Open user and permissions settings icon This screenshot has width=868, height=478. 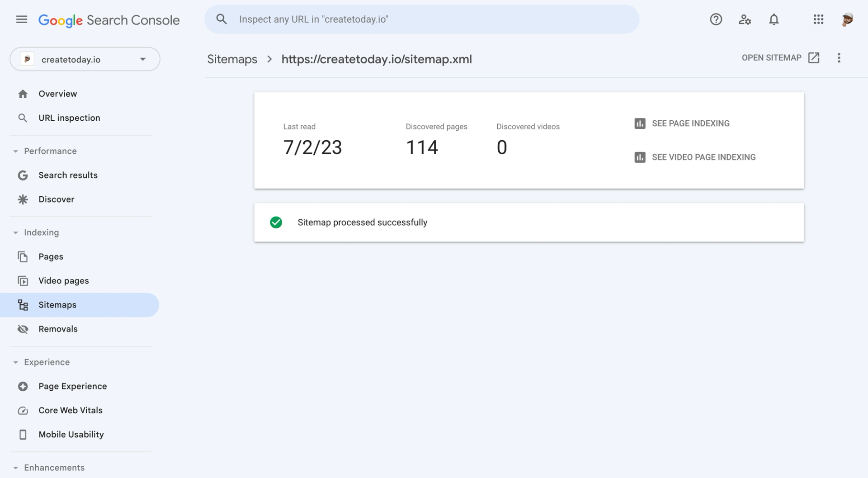745,19
